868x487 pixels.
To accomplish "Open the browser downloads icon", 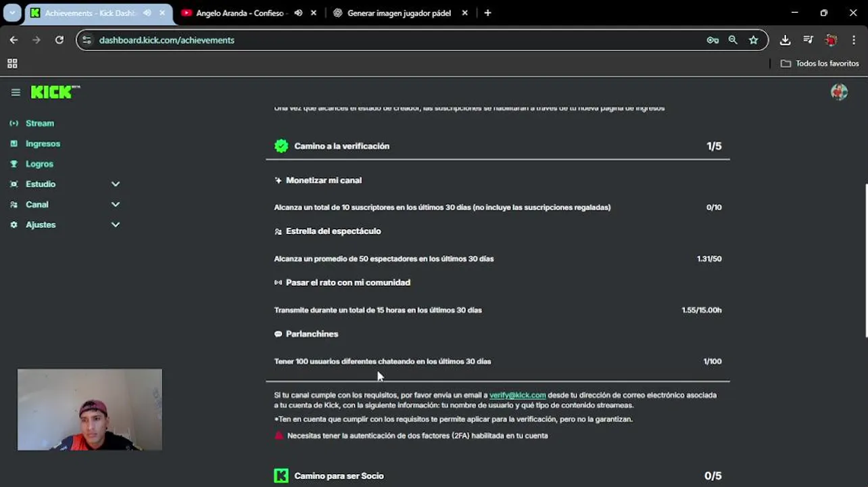I will (x=785, y=40).
